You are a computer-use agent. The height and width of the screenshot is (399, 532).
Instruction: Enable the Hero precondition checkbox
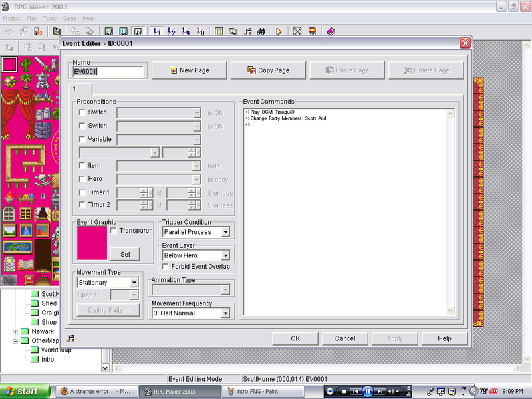(x=82, y=179)
